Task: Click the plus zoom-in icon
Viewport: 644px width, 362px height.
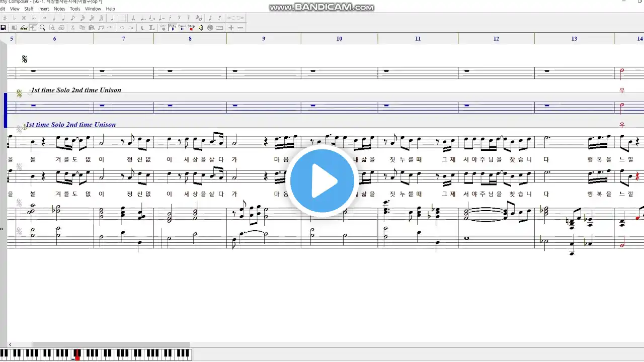Action: click(x=231, y=28)
